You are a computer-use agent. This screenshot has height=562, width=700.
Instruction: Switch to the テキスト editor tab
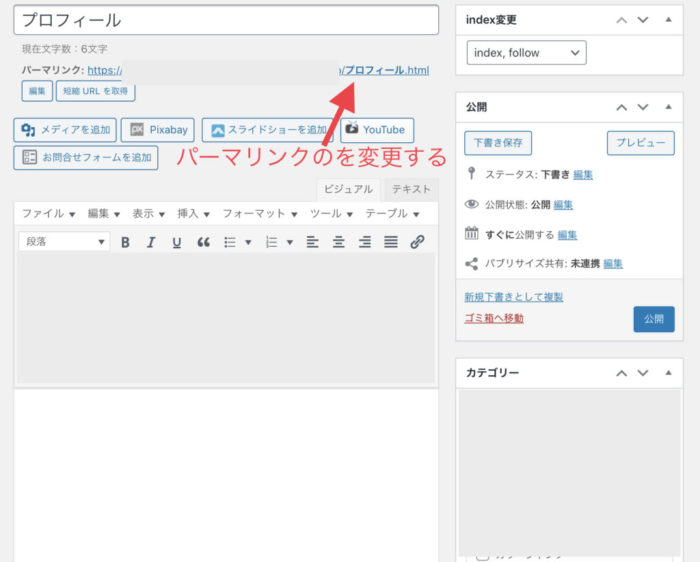pos(411,189)
